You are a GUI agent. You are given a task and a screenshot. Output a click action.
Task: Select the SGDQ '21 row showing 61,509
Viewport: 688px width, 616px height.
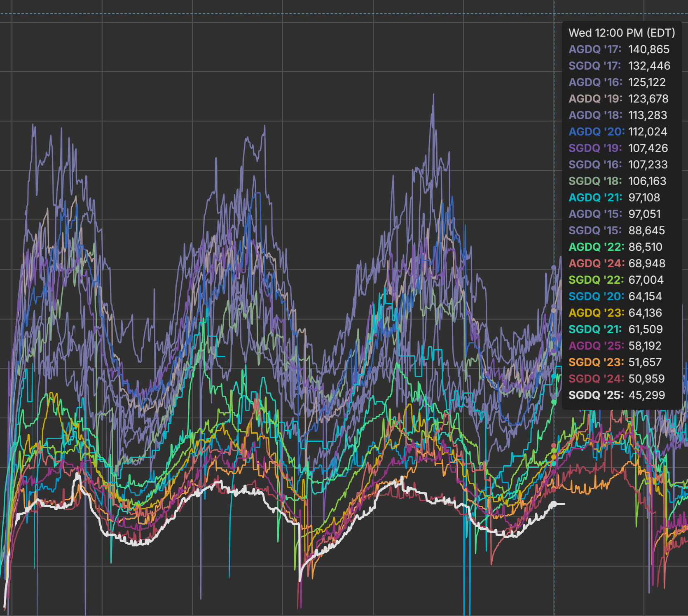616,329
